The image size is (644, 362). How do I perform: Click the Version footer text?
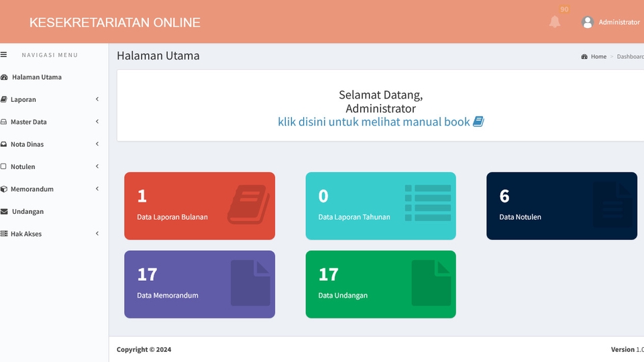(x=627, y=350)
